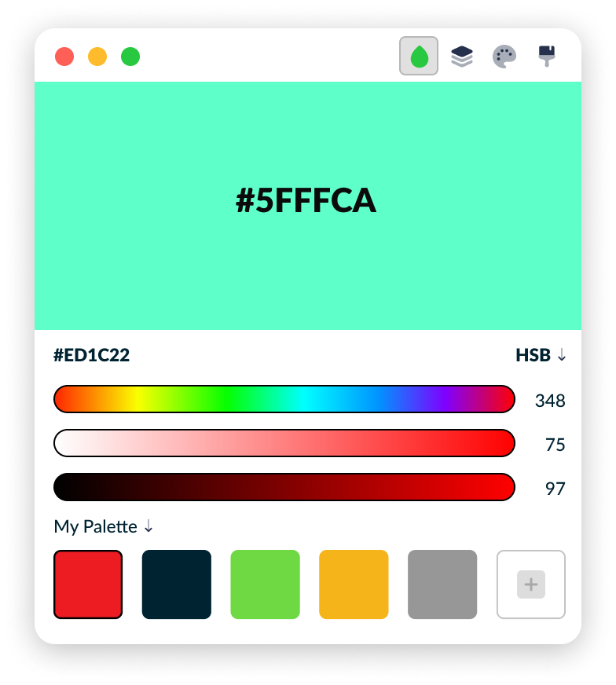Click the #ED1C22 hex code field

(x=91, y=355)
